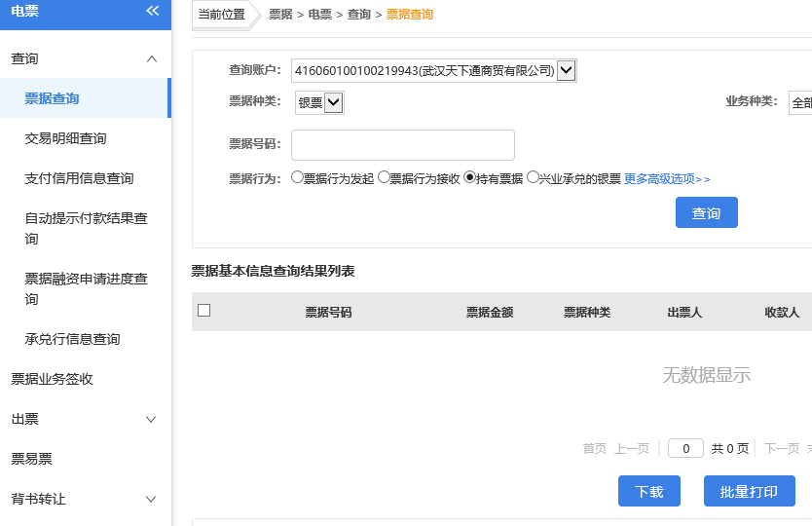Click 票据金额 column header
812x526 pixels.
pos(490,312)
